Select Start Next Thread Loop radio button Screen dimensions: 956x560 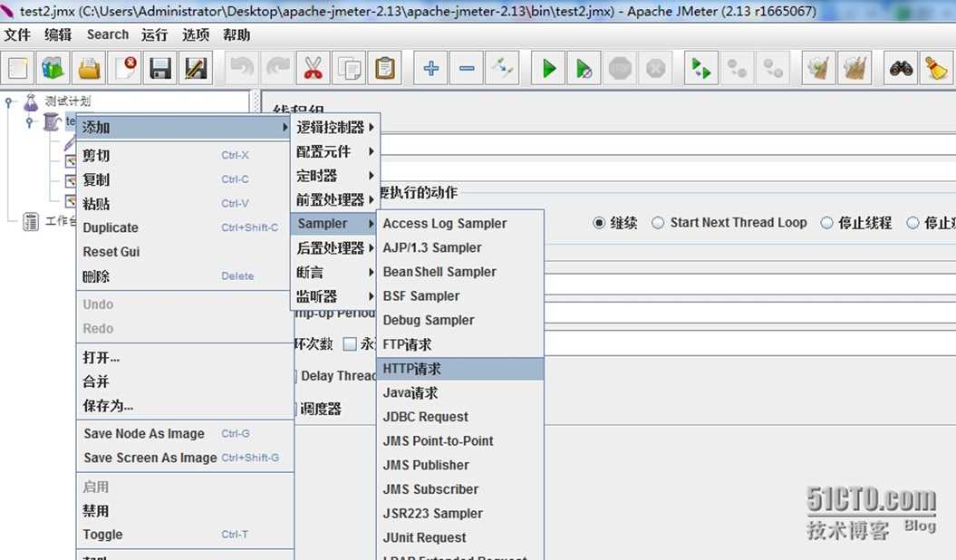point(658,223)
